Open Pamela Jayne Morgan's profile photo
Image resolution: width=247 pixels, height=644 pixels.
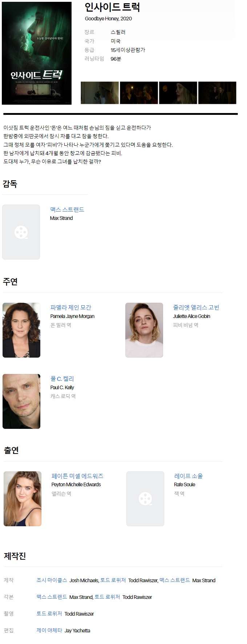21,330
